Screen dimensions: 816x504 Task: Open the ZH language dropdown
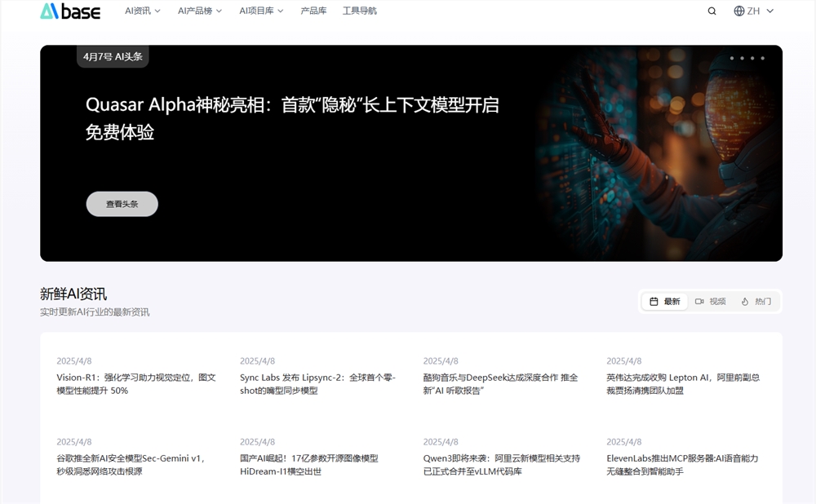pyautogui.click(x=753, y=11)
